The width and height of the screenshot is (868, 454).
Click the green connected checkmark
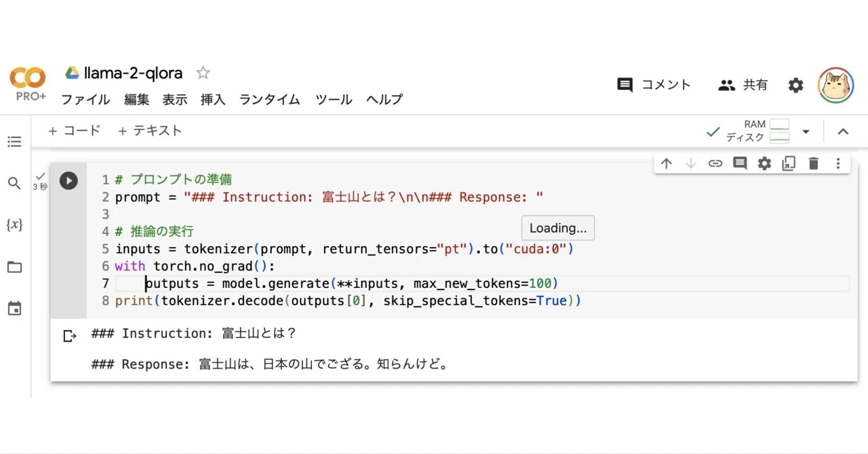tap(713, 131)
